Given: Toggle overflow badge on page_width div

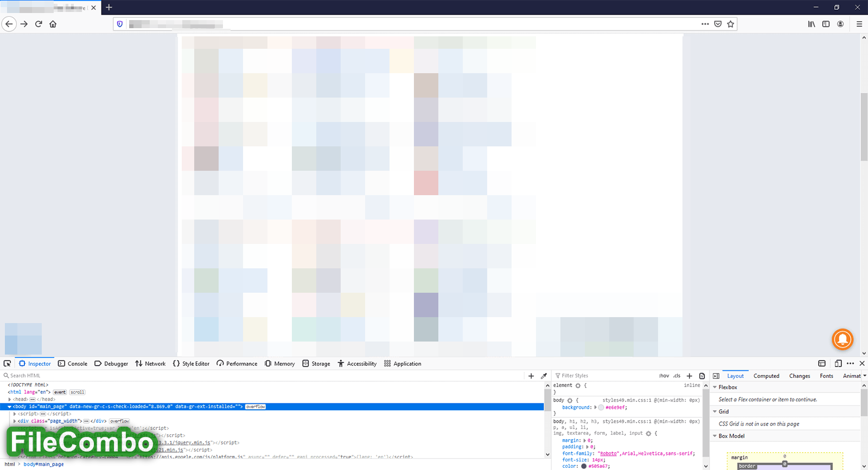Looking at the screenshot, I should click(x=119, y=421).
